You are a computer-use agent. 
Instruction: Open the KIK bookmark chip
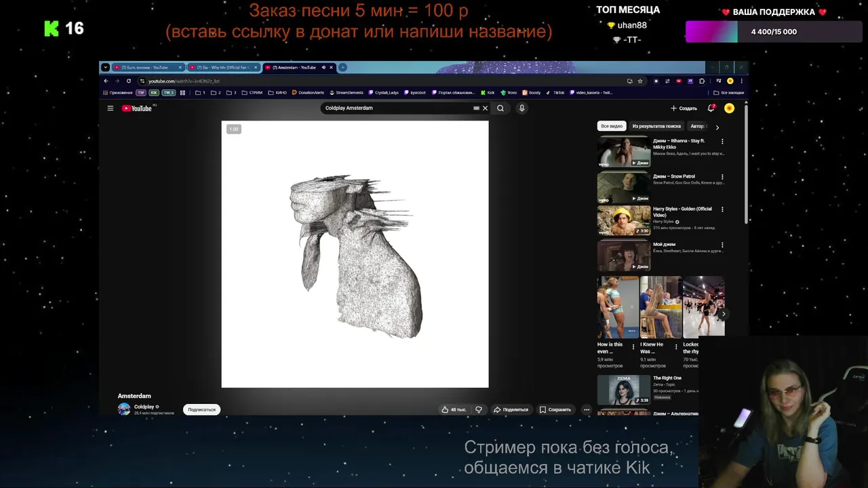pos(154,92)
